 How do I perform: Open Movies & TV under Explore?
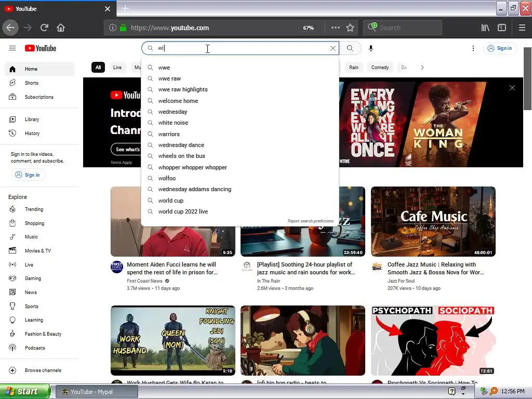tap(39, 251)
